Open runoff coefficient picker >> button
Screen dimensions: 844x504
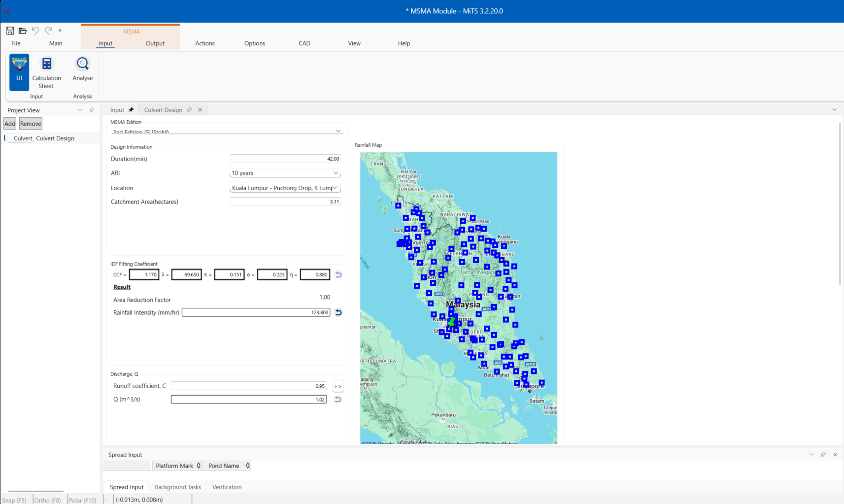[338, 386]
